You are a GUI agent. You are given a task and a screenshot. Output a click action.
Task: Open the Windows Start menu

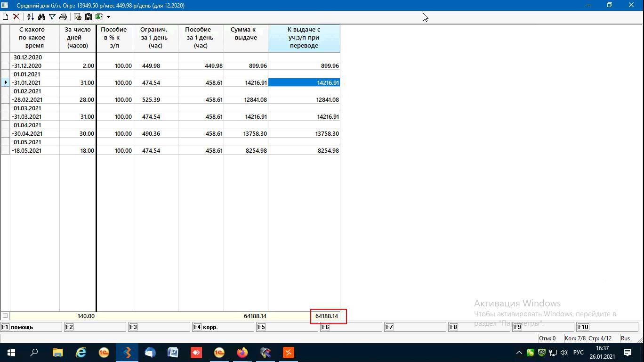[11, 352]
